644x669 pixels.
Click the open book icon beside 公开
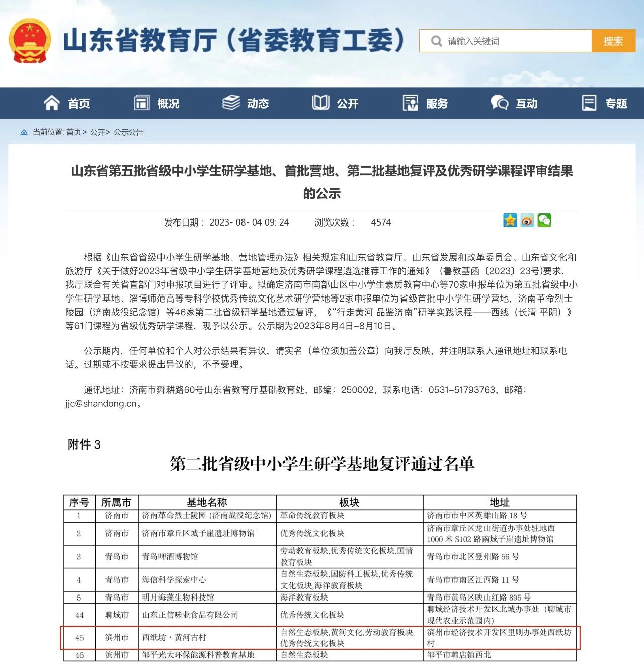click(x=320, y=103)
